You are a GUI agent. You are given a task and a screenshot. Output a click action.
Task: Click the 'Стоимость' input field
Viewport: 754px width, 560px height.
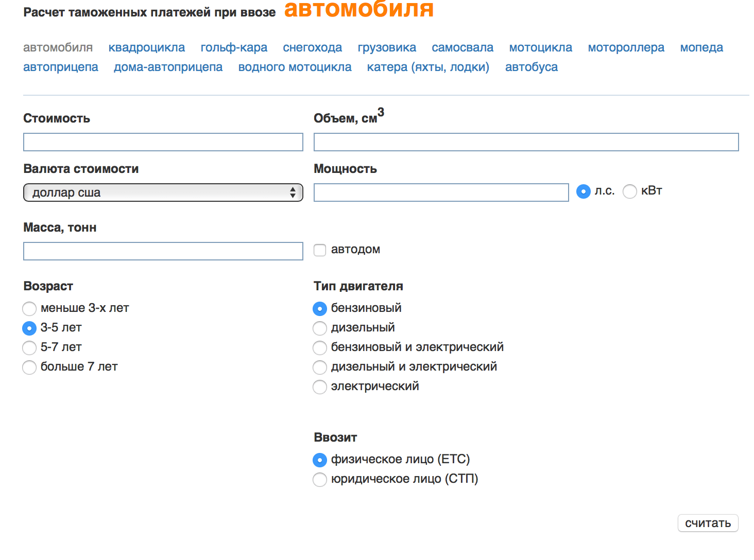[x=163, y=142]
